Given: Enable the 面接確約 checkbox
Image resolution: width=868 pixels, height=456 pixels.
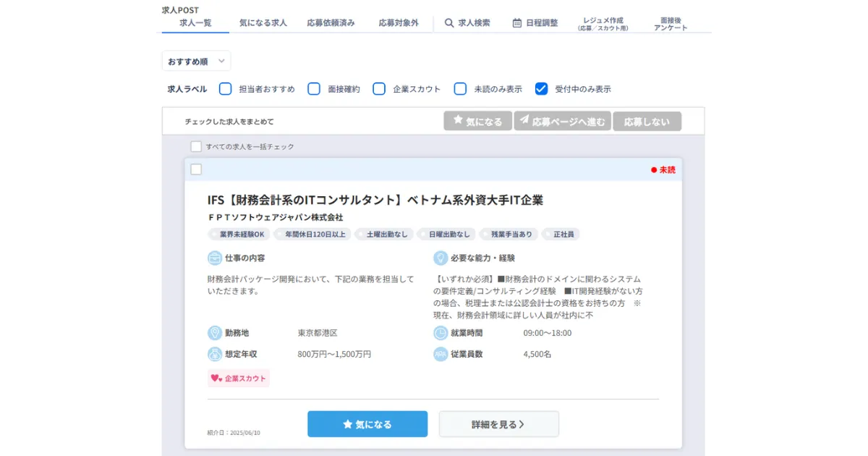Looking at the screenshot, I should (314, 88).
